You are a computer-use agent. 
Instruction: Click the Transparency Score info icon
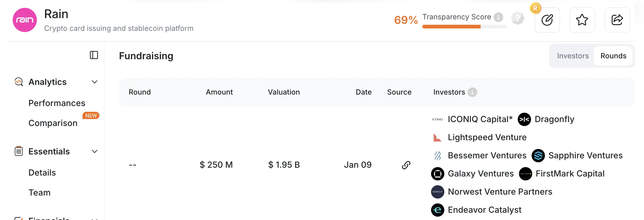(x=498, y=17)
